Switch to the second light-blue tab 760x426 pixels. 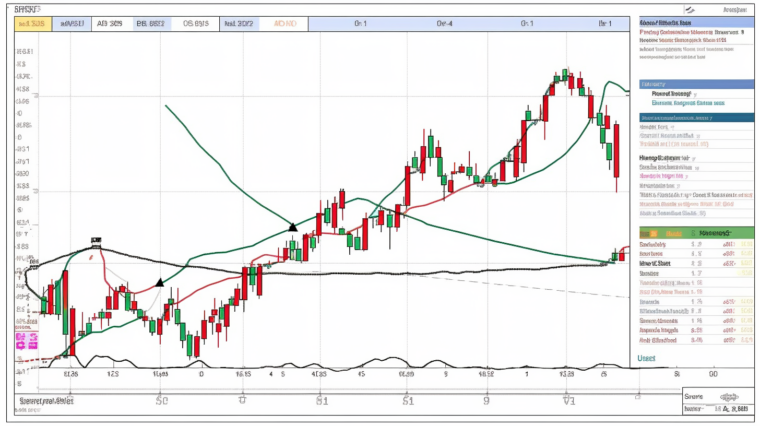click(x=71, y=22)
